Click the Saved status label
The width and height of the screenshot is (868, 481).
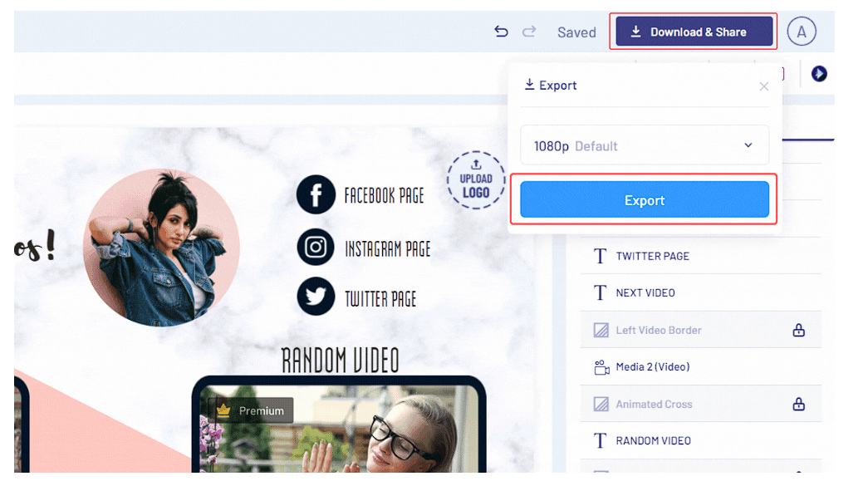tap(576, 32)
